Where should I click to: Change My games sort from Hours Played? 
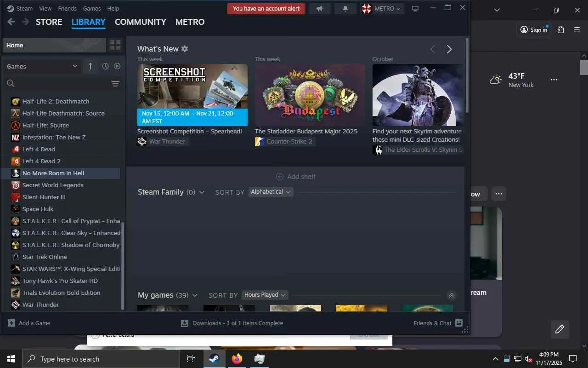(x=265, y=295)
